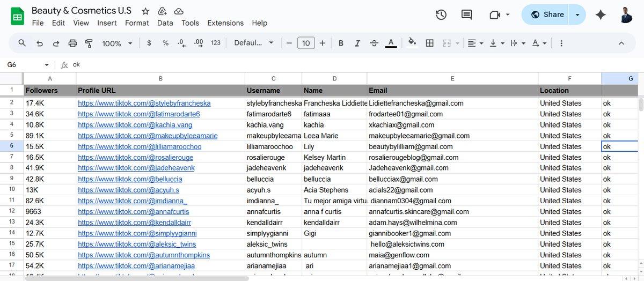Click the merge cells icon
This screenshot has height=281, width=644.
point(447,43)
